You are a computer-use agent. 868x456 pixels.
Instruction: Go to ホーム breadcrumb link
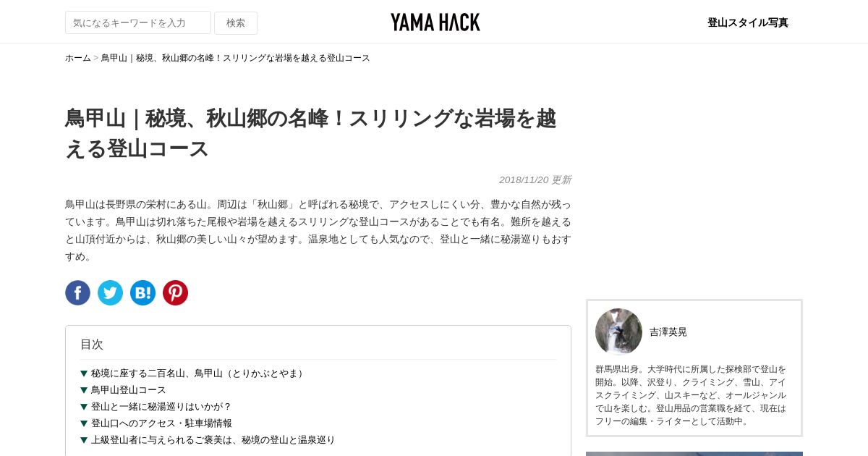(x=78, y=58)
